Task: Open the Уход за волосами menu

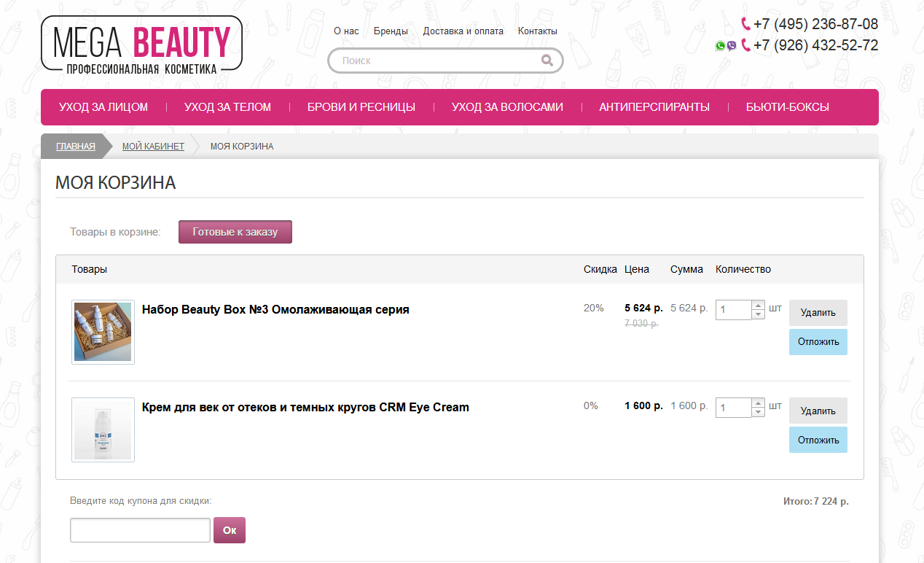Action: [x=507, y=107]
